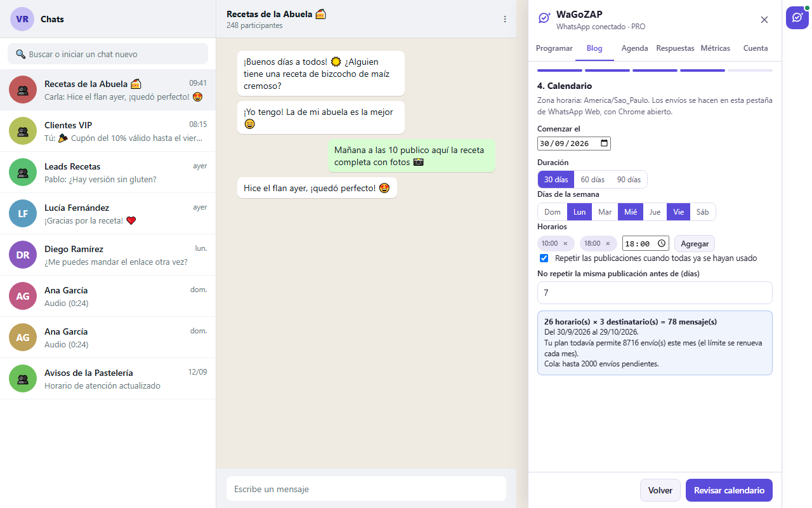Image resolution: width=812 pixels, height=508 pixels.
Task: Click the VR profile avatar
Action: pyautogui.click(x=22, y=19)
